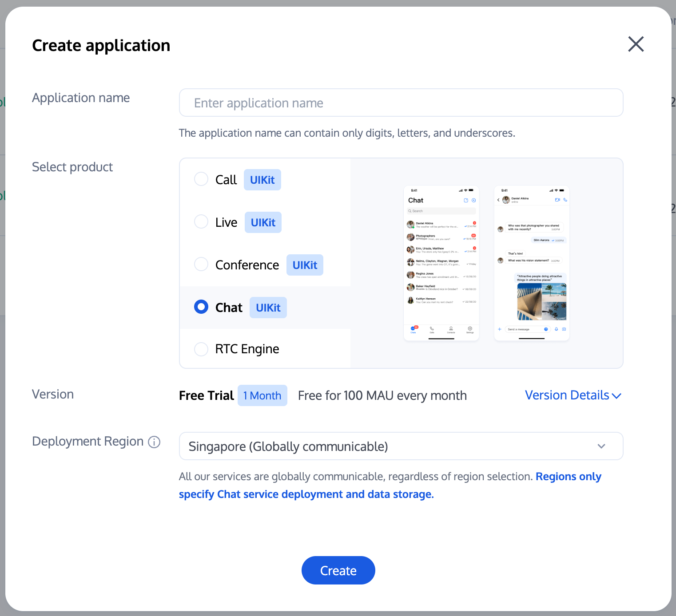Click the UIKit badge next to Chat
The height and width of the screenshot is (616, 676).
point(268,308)
